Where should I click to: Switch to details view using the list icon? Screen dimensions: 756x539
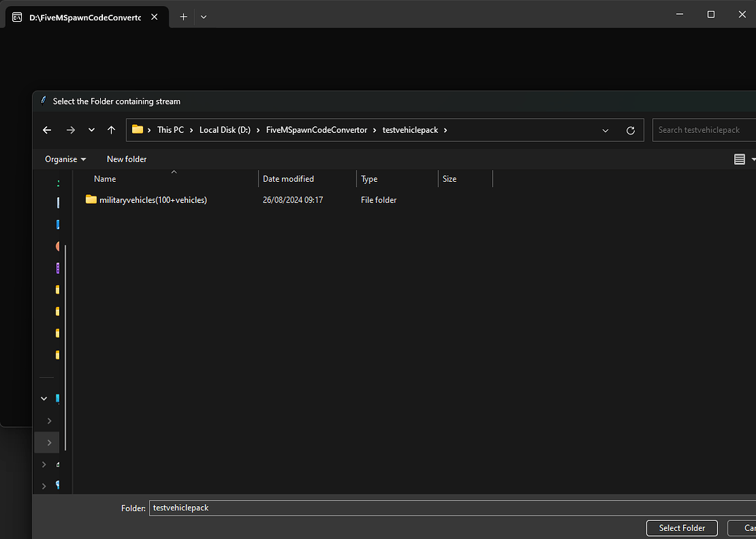pos(739,158)
